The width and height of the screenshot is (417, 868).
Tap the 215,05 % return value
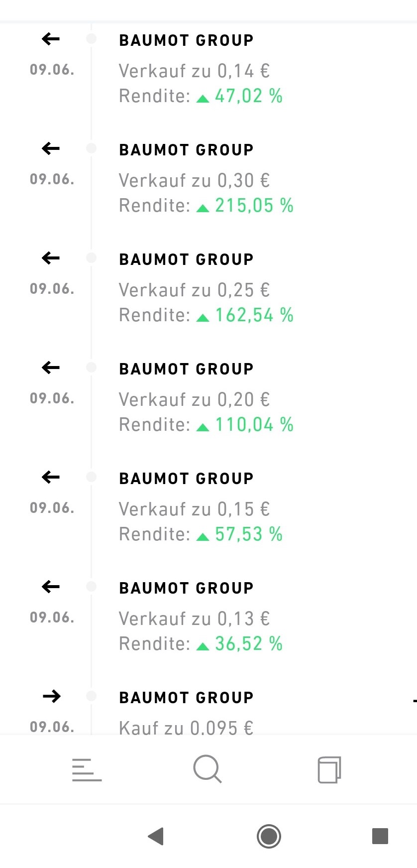pos(254,206)
